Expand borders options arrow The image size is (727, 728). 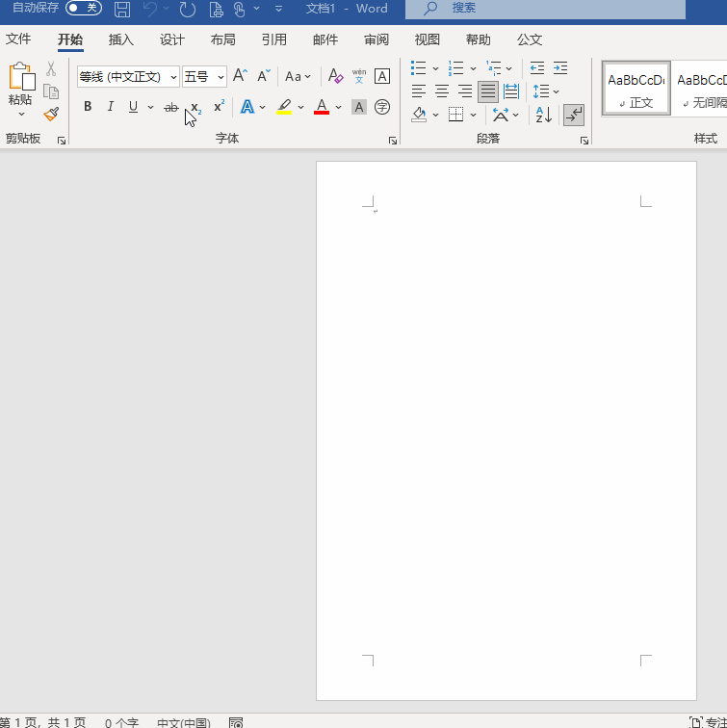click(x=473, y=115)
